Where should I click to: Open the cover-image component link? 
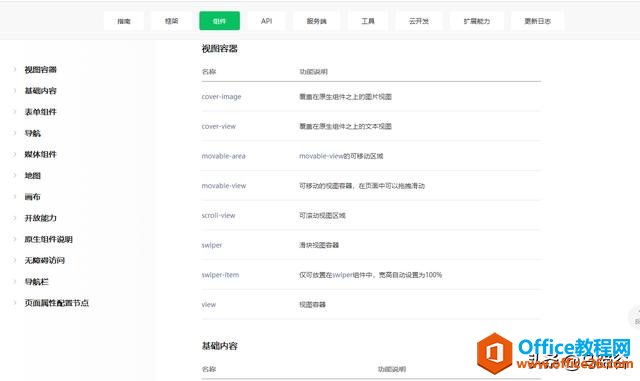click(x=221, y=97)
